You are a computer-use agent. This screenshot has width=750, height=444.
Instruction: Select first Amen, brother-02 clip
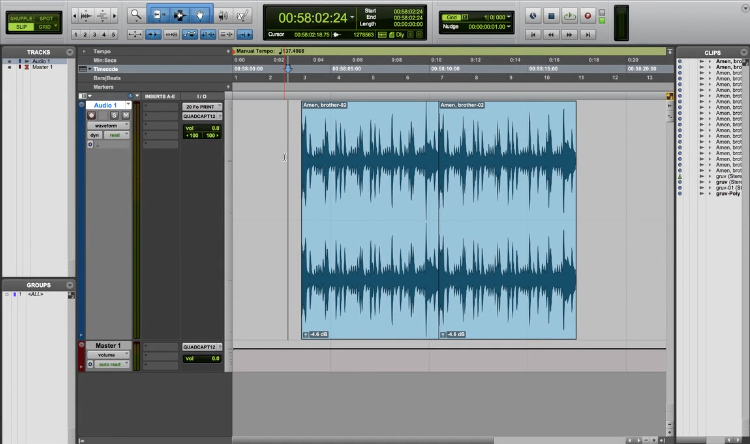pos(370,220)
